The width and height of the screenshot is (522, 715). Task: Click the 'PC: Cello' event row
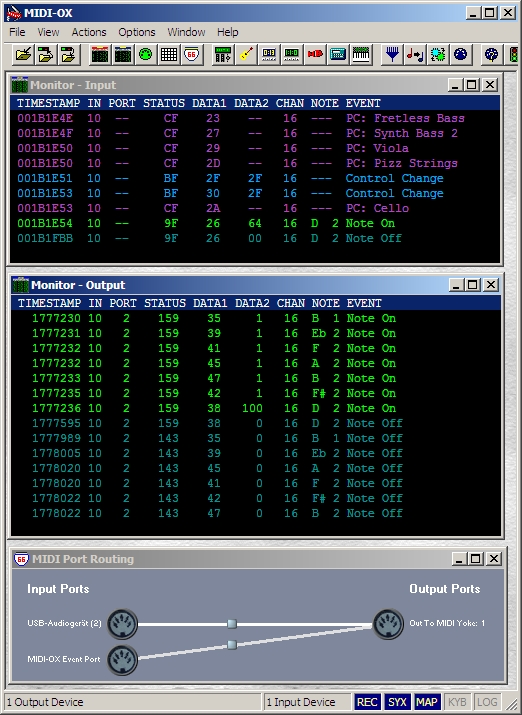(255, 208)
